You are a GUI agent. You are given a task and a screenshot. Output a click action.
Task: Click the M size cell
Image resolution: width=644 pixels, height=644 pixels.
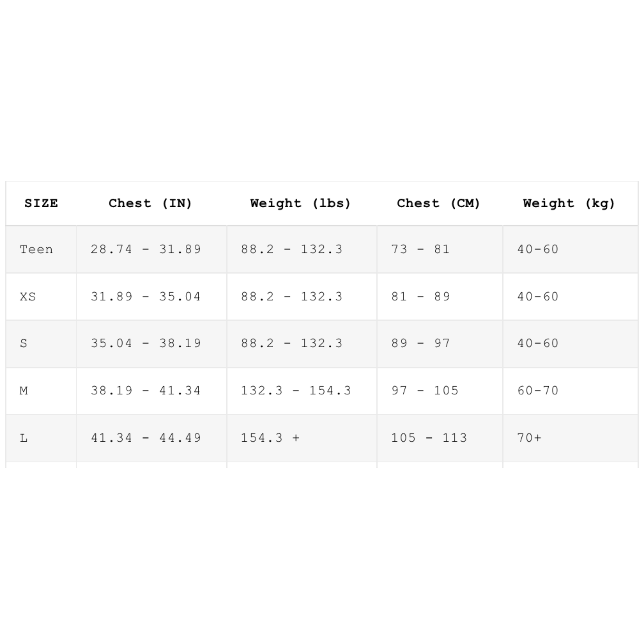point(41,391)
